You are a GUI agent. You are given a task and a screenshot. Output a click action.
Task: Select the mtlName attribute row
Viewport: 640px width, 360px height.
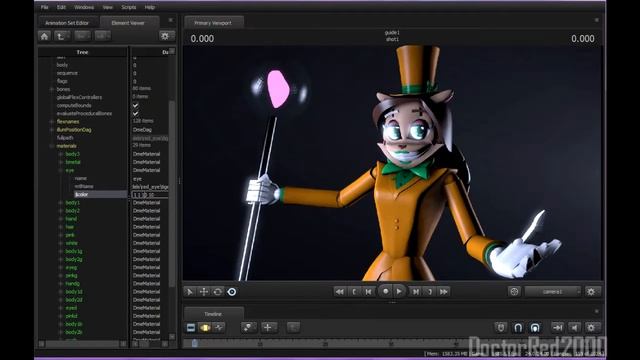tap(84, 186)
